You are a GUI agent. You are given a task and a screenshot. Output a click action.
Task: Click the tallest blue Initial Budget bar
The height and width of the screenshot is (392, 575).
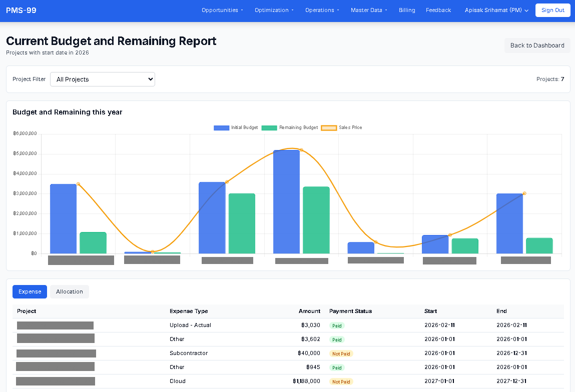[286, 201]
